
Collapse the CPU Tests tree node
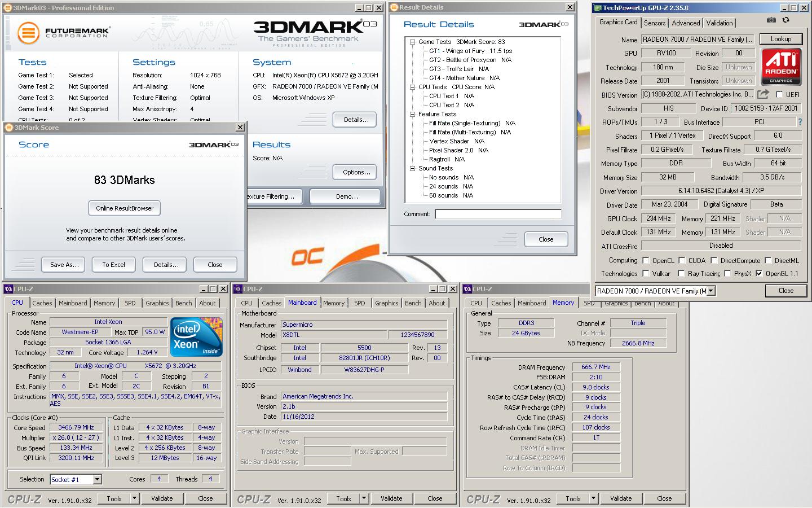coord(412,87)
